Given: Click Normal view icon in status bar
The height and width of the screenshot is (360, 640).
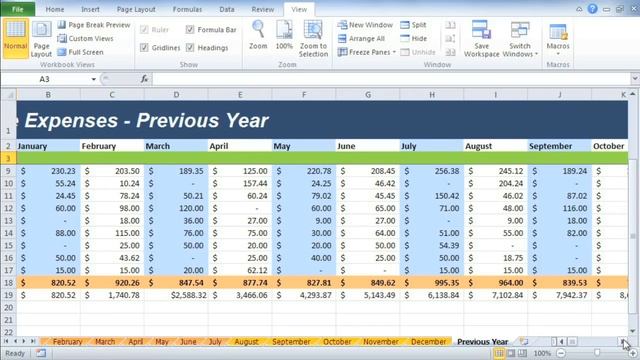Looking at the screenshot, I should [x=499, y=353].
